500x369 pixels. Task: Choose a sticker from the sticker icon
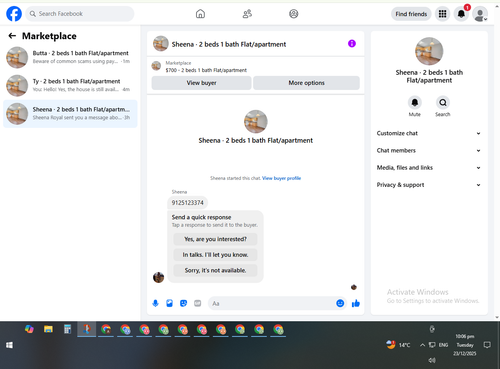(183, 303)
